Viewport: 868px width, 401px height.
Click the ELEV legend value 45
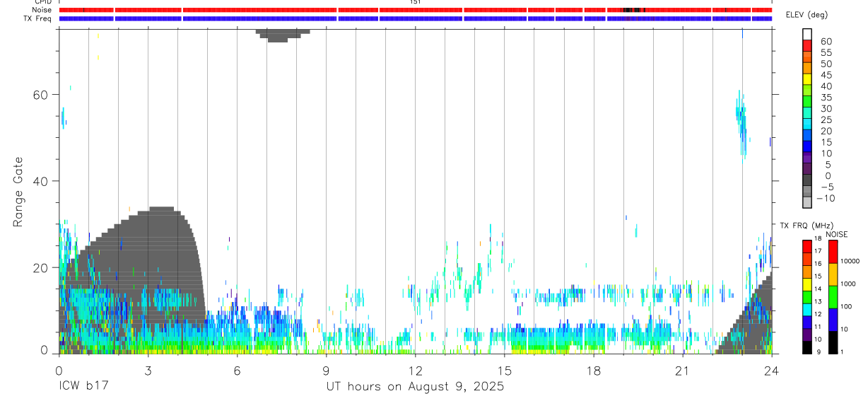point(826,75)
